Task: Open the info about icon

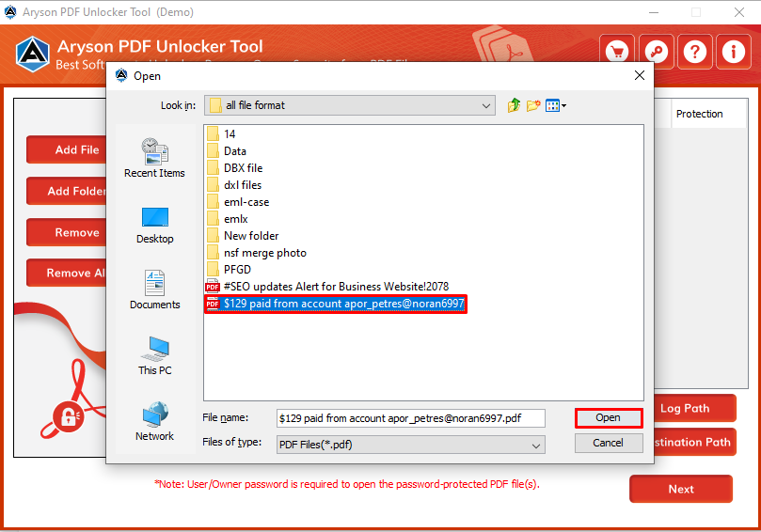Action: [734, 52]
